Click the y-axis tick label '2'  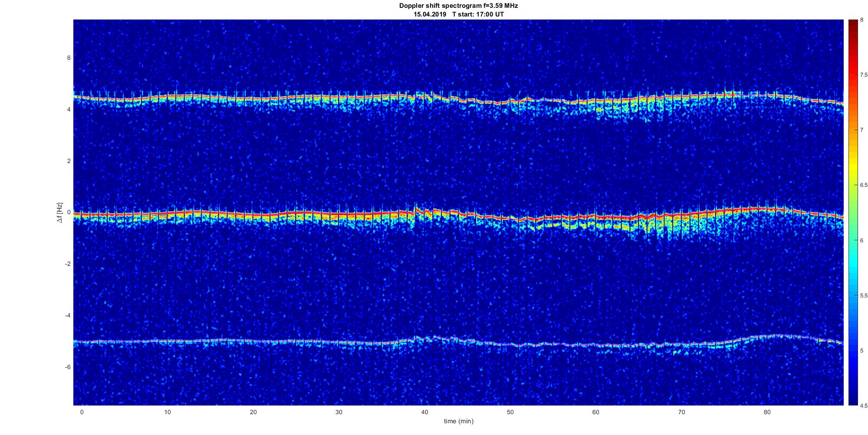[x=69, y=161]
